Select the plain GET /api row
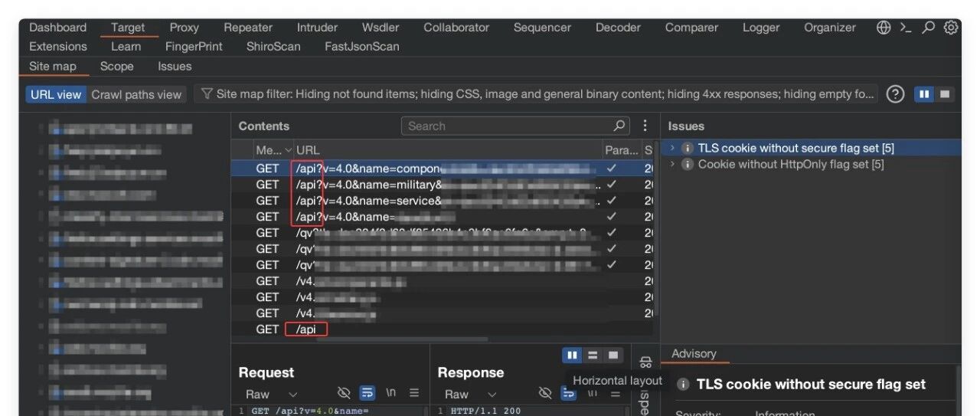This screenshot has width=980, height=416. (443, 329)
